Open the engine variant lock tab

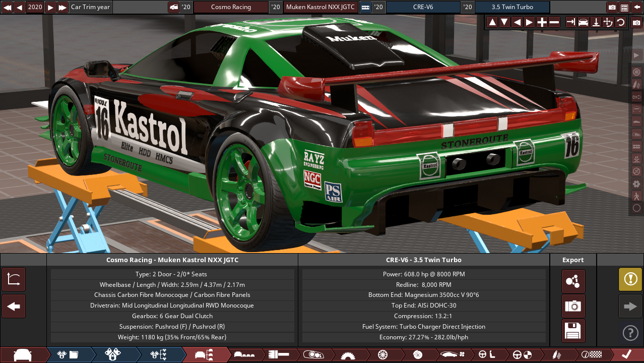click(114, 355)
